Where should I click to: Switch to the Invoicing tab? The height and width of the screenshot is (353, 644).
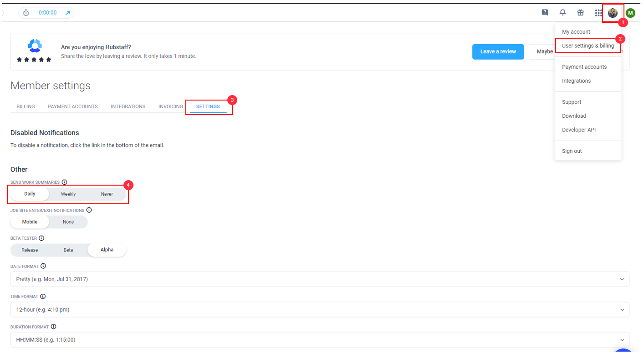pyautogui.click(x=171, y=106)
